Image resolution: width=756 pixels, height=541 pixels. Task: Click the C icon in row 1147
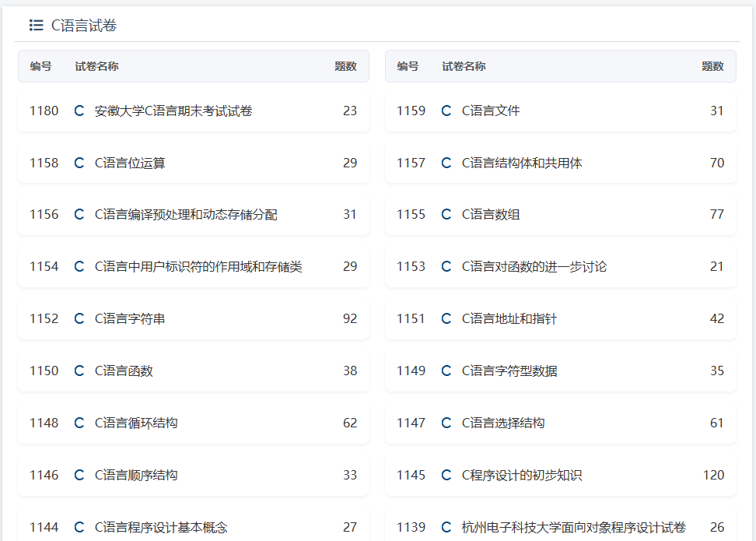coord(446,423)
